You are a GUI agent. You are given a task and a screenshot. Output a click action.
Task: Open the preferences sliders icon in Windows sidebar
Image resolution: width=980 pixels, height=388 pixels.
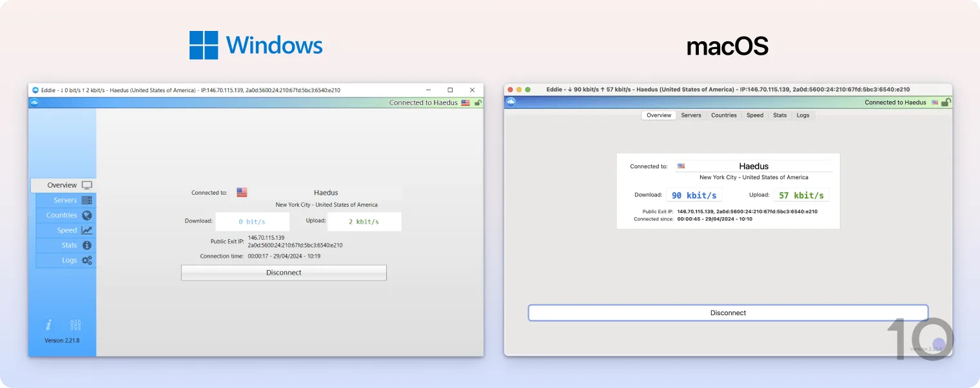tap(75, 325)
